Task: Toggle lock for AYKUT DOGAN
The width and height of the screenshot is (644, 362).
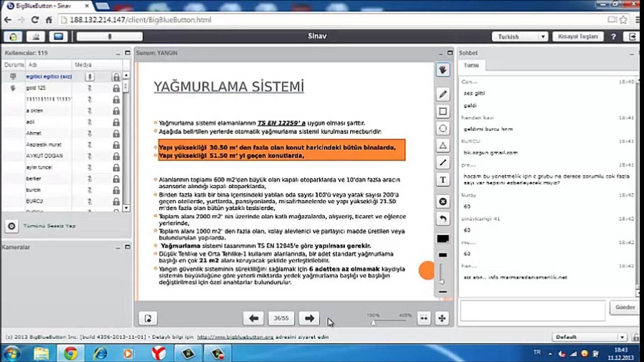Action: coord(116,156)
